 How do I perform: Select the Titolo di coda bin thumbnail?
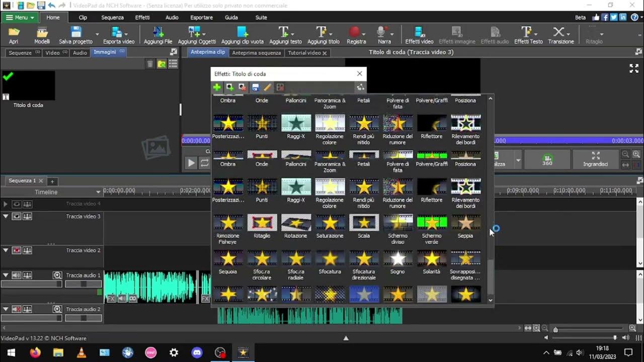click(x=28, y=85)
